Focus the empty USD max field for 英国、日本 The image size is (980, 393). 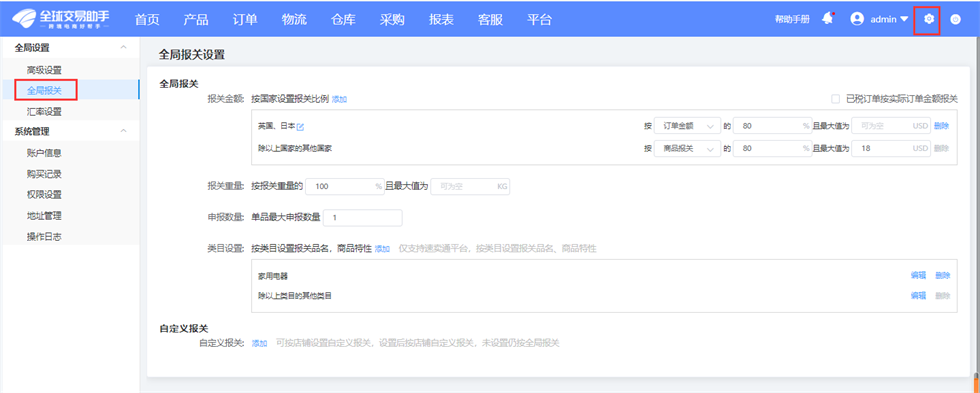coord(891,126)
